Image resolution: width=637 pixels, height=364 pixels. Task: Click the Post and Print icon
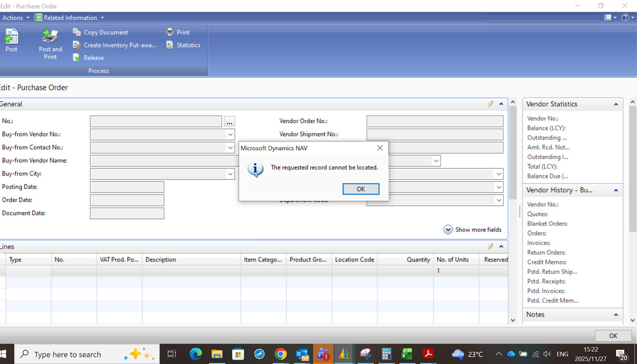pyautogui.click(x=50, y=44)
